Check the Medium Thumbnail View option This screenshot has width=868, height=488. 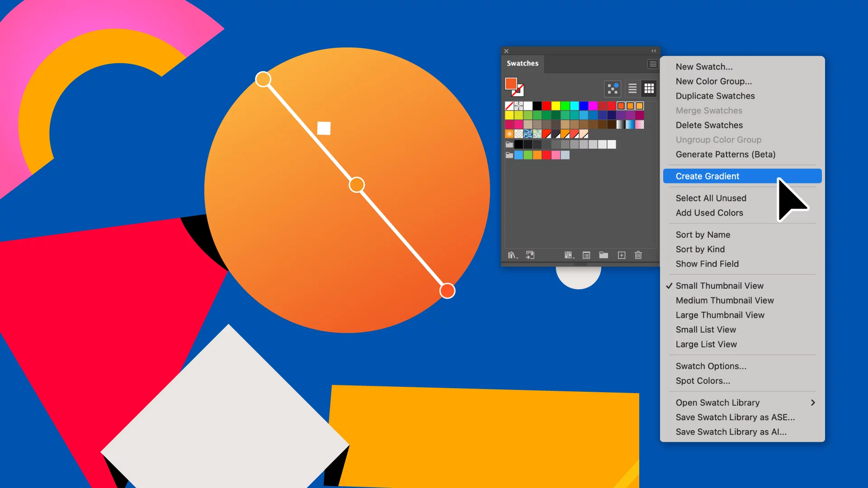[x=725, y=300]
